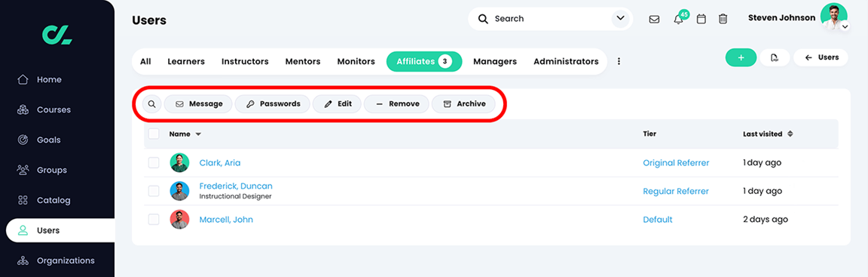This screenshot has height=277, width=868.
Task: Click Duncan Frederick's avatar picture
Action: (179, 191)
